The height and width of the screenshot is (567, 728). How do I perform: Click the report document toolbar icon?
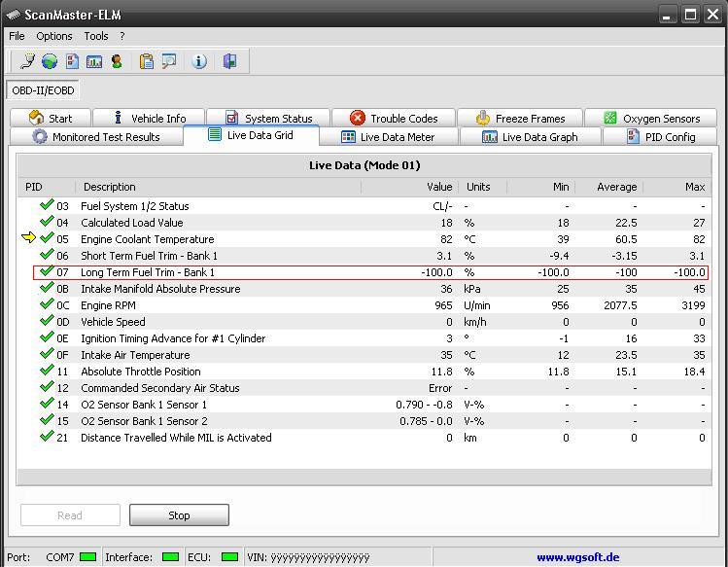72,61
